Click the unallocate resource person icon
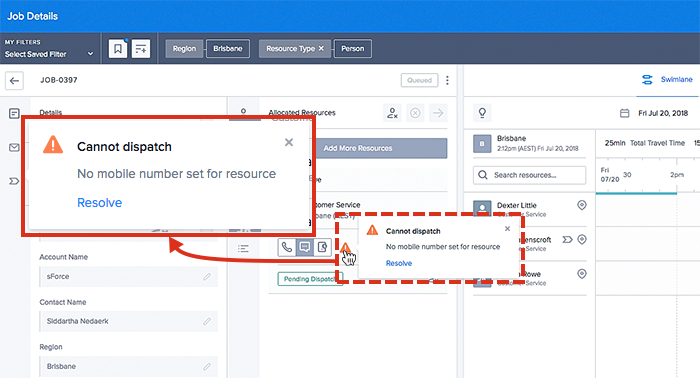Screen dimensions: 700x378 coord(392,113)
